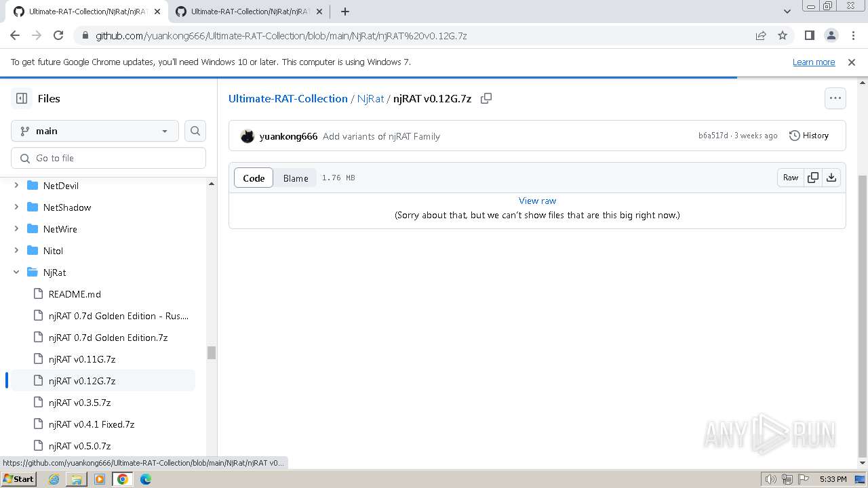
Task: Open the Raw file button
Action: click(791, 178)
